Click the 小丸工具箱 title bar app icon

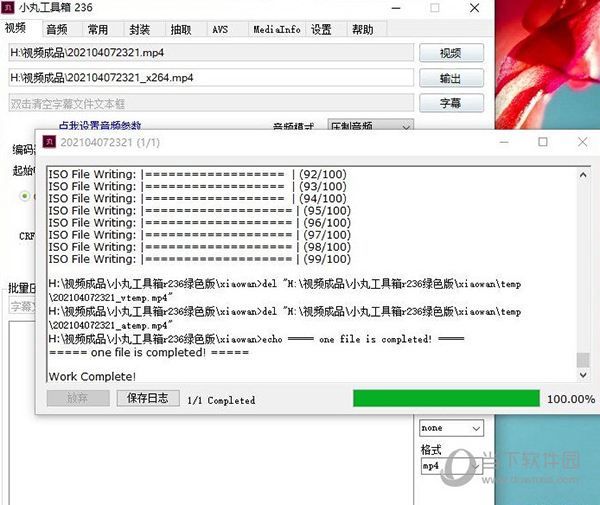point(8,8)
